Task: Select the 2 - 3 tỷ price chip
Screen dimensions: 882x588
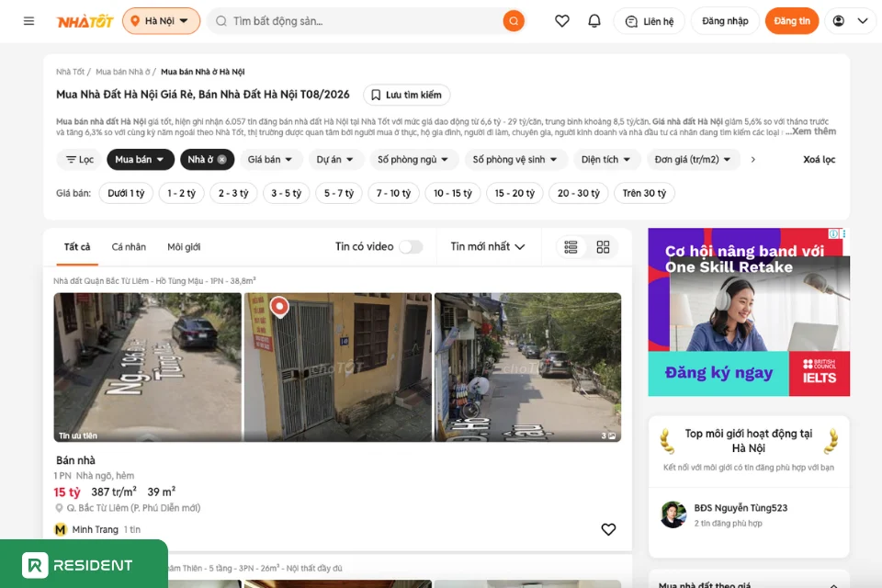Action: [x=233, y=194]
